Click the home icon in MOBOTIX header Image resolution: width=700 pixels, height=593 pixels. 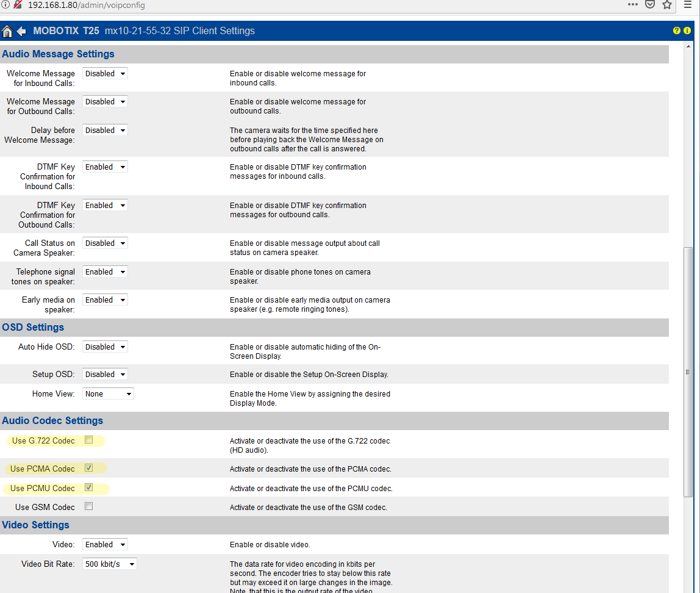pyautogui.click(x=7, y=31)
